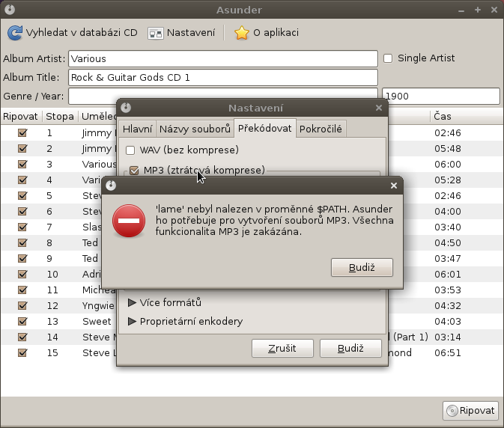The height and width of the screenshot is (428, 504).
Task: Click Zrušit in Nastavení dialog
Action: [282, 349]
